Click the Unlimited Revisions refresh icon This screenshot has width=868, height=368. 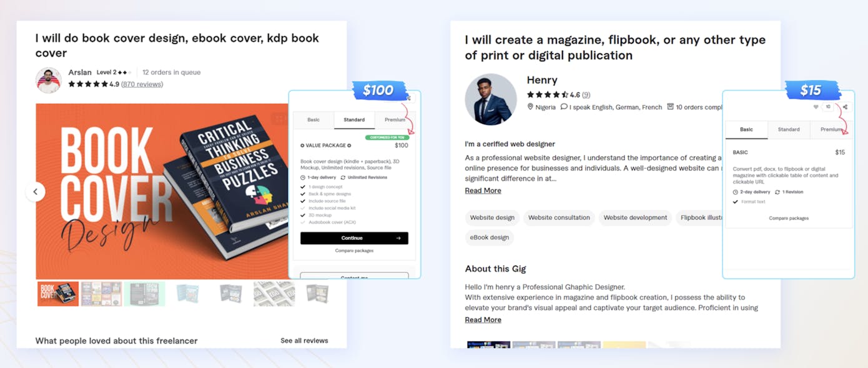(x=343, y=177)
